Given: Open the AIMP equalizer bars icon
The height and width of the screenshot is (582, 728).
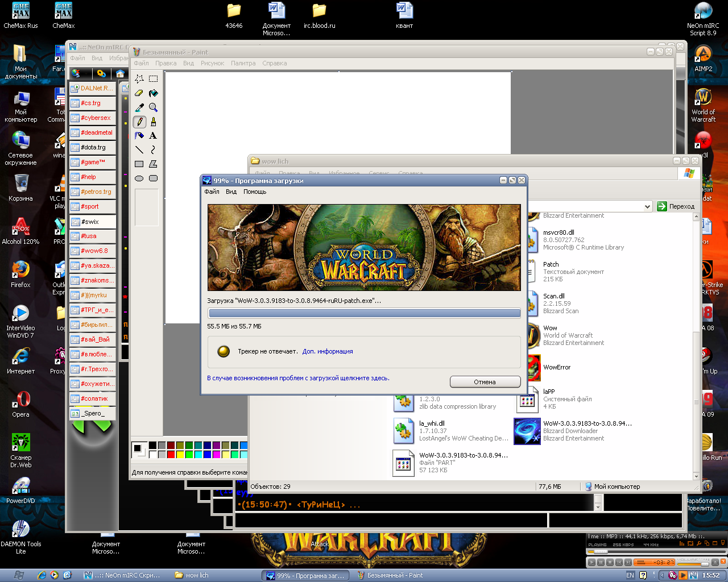Looking at the screenshot, I should tap(682, 544).
